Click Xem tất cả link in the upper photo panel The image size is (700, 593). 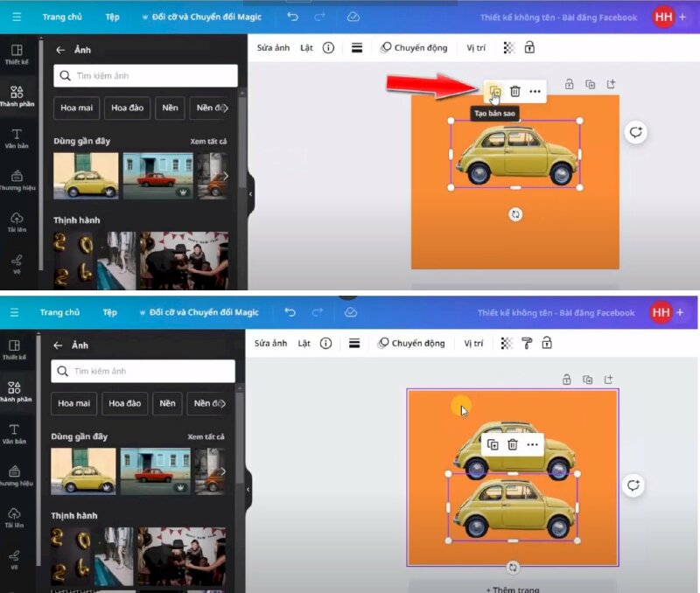(x=208, y=141)
